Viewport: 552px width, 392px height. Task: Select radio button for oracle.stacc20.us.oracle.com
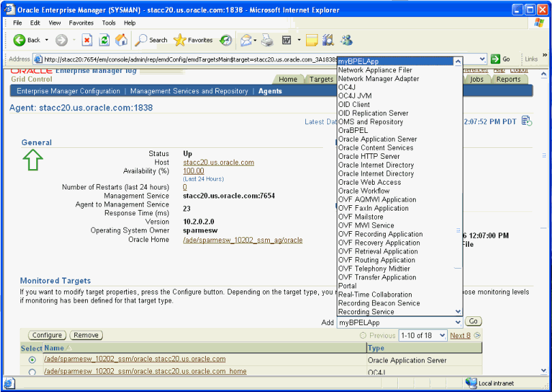32,360
